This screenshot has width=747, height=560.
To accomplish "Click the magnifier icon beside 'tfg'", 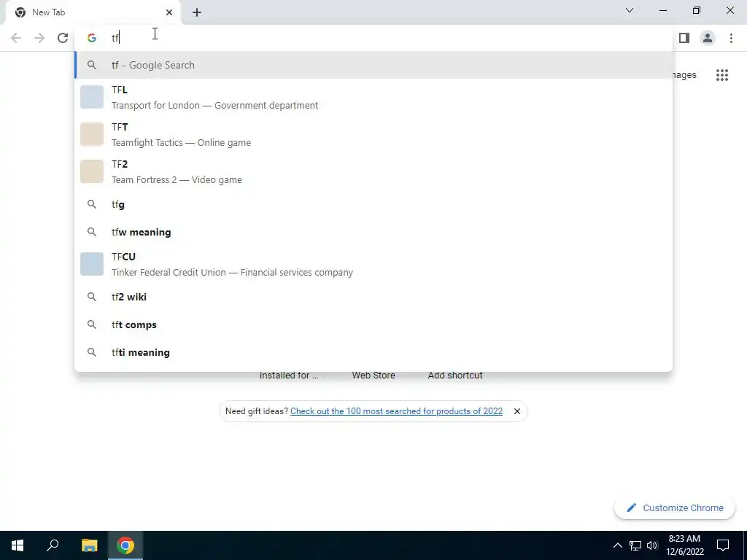I will [91, 204].
